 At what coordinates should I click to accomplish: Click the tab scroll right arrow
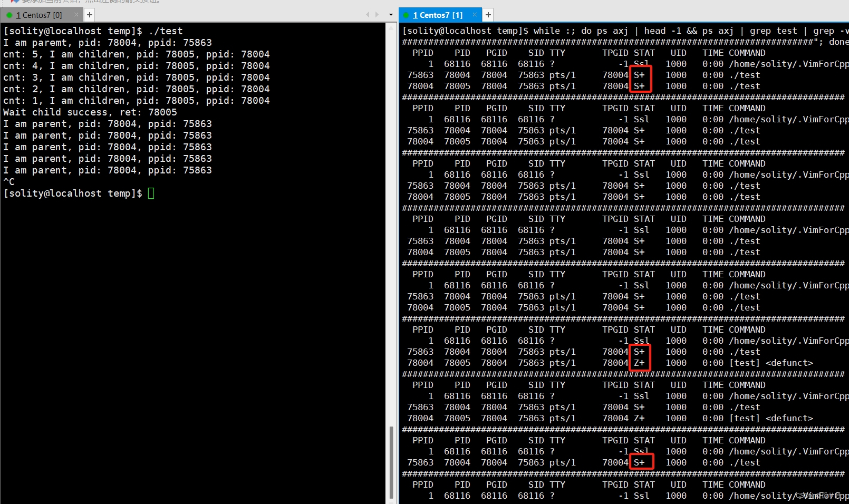377,15
